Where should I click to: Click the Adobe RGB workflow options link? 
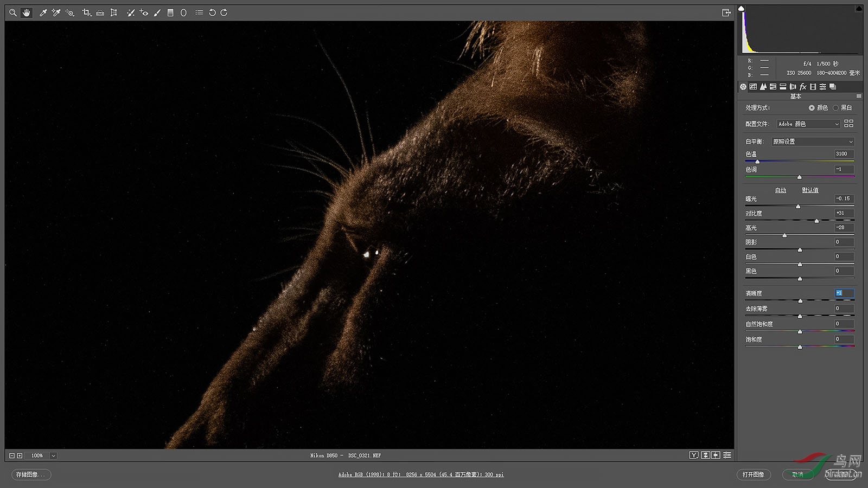click(421, 474)
